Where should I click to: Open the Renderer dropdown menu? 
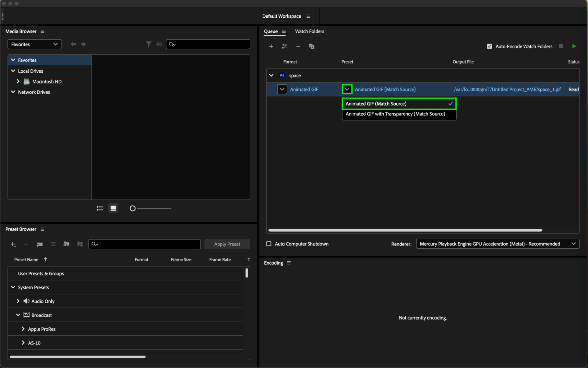point(497,244)
